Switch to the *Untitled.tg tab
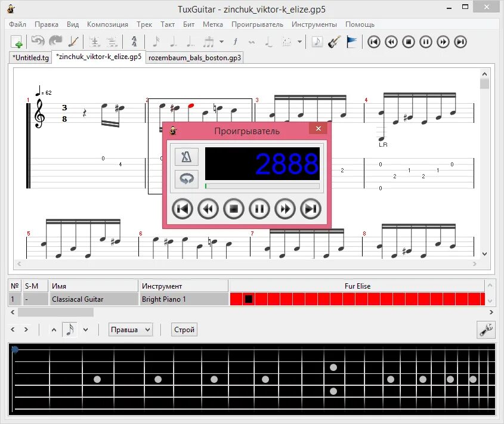The image size is (504, 424). point(30,58)
